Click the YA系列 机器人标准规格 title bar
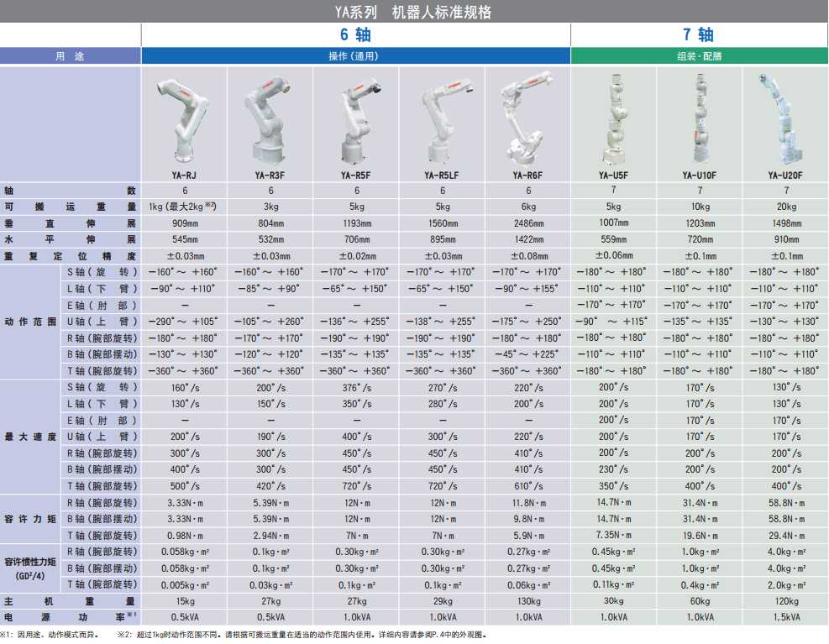 [414, 12]
